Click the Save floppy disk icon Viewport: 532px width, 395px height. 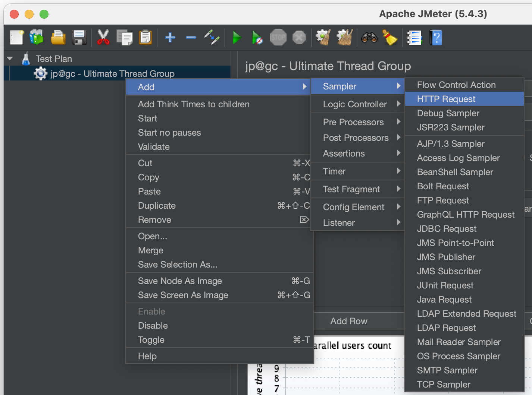click(79, 38)
